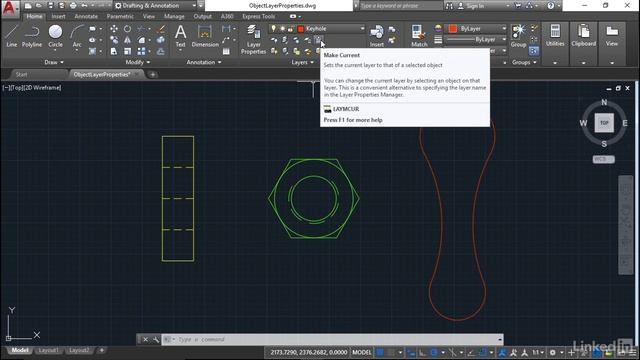The image size is (640, 360).
Task: Open the ByLayer color dropdown
Action: (504, 29)
